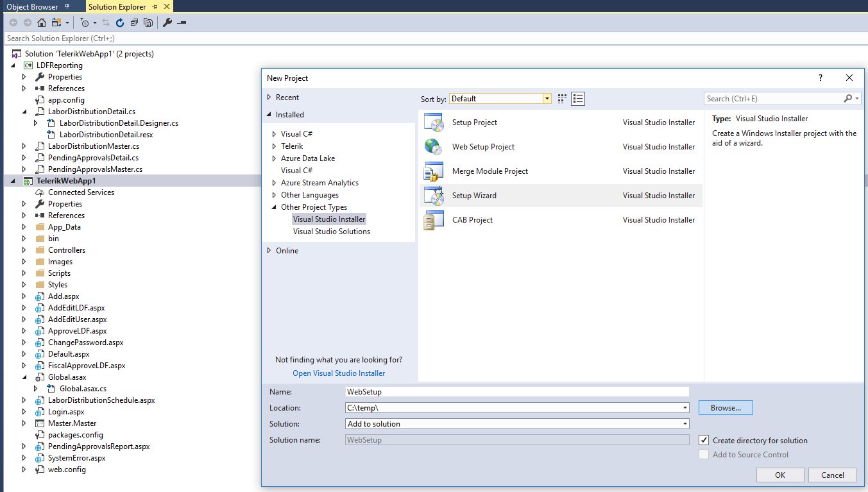Click the Setup Project template icon
The image size is (868, 492).
click(434, 123)
